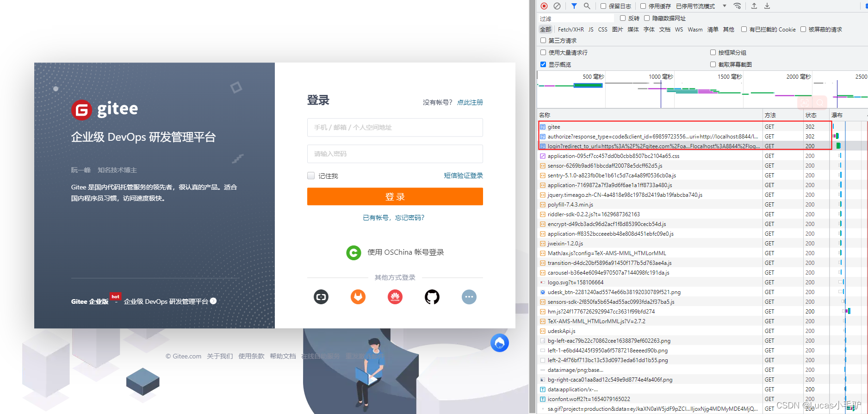Sign in with GitHub icon

(432, 297)
